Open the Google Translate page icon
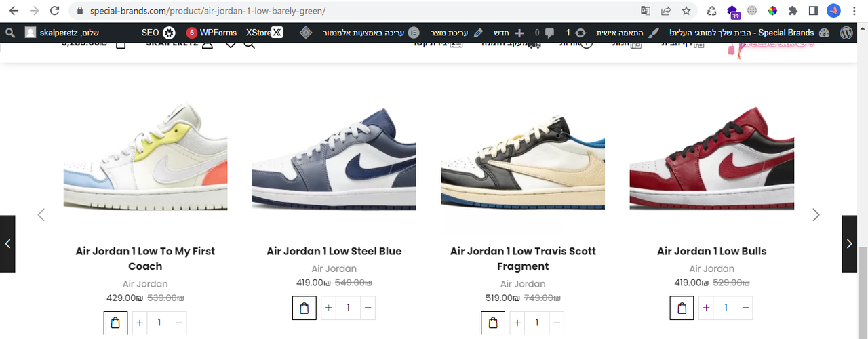This screenshot has width=868, height=339. click(x=646, y=11)
